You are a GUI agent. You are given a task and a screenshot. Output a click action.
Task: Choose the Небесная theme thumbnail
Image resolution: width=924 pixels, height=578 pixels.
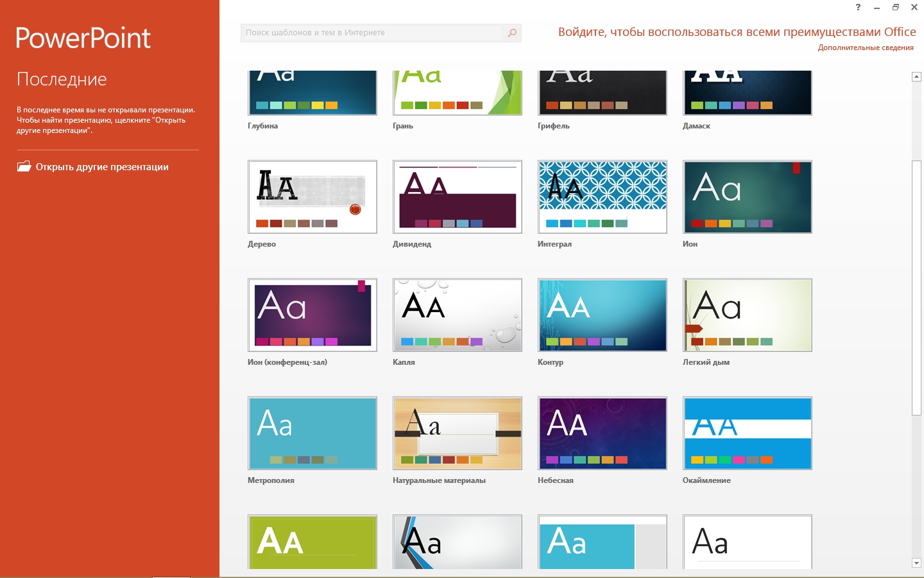pos(603,433)
